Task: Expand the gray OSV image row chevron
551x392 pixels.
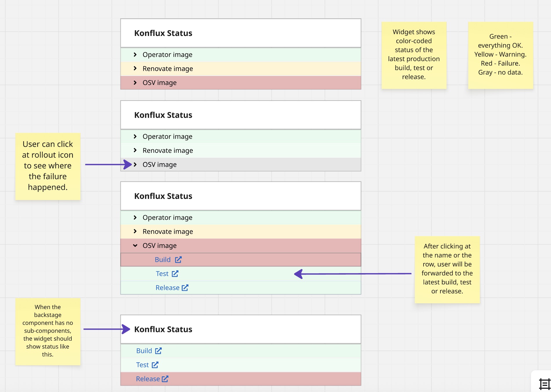Action: click(135, 164)
